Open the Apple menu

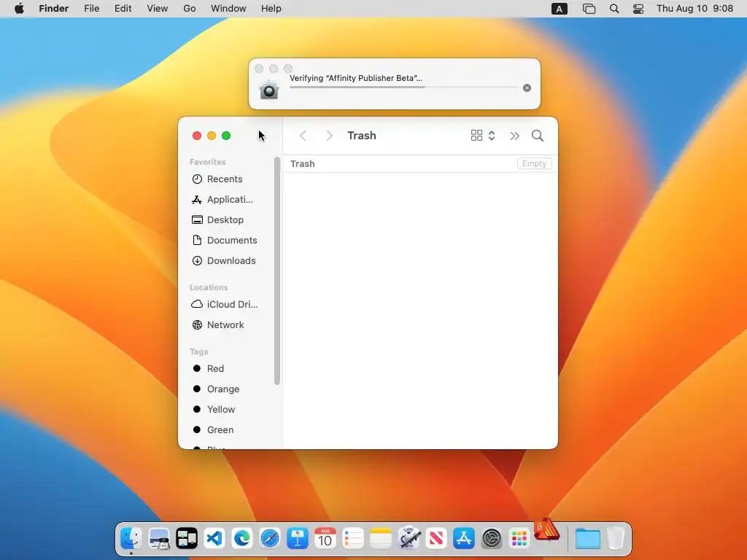pos(19,9)
